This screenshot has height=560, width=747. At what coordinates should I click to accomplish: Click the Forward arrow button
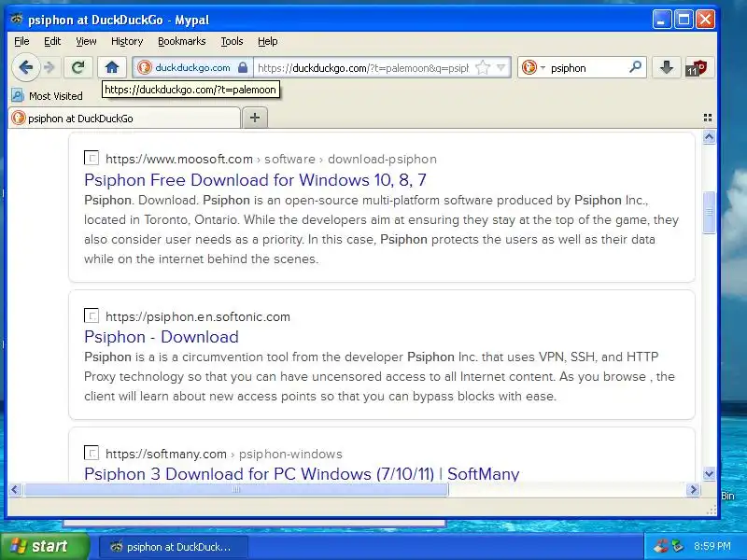(49, 67)
